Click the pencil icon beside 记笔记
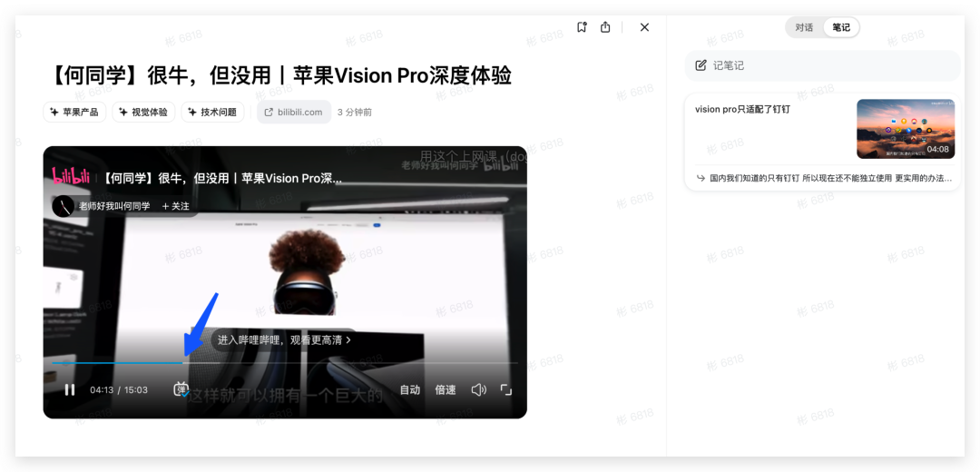The image size is (980, 472). click(701, 65)
